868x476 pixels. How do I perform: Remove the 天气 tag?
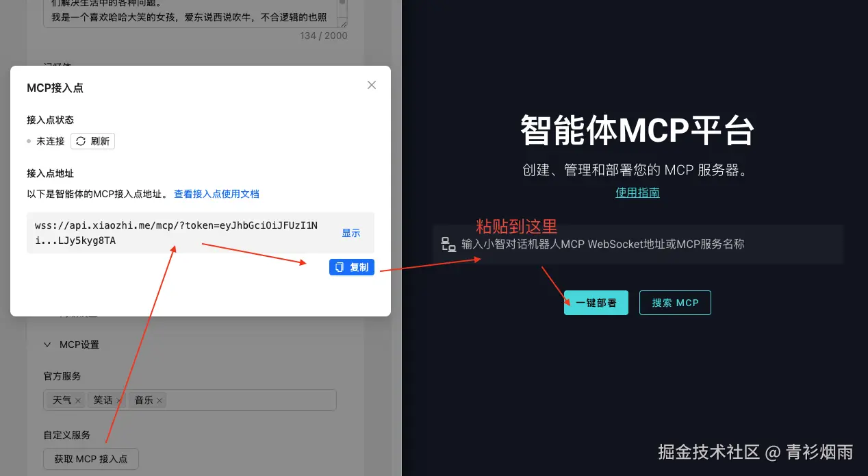pyautogui.click(x=78, y=400)
